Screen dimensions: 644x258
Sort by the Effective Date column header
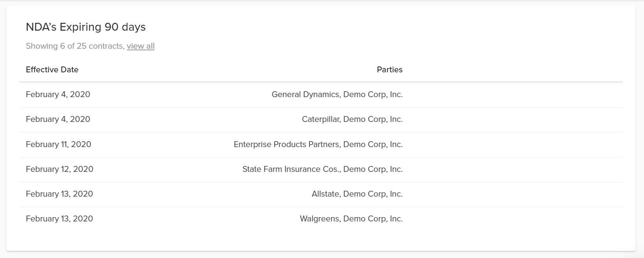click(x=52, y=70)
